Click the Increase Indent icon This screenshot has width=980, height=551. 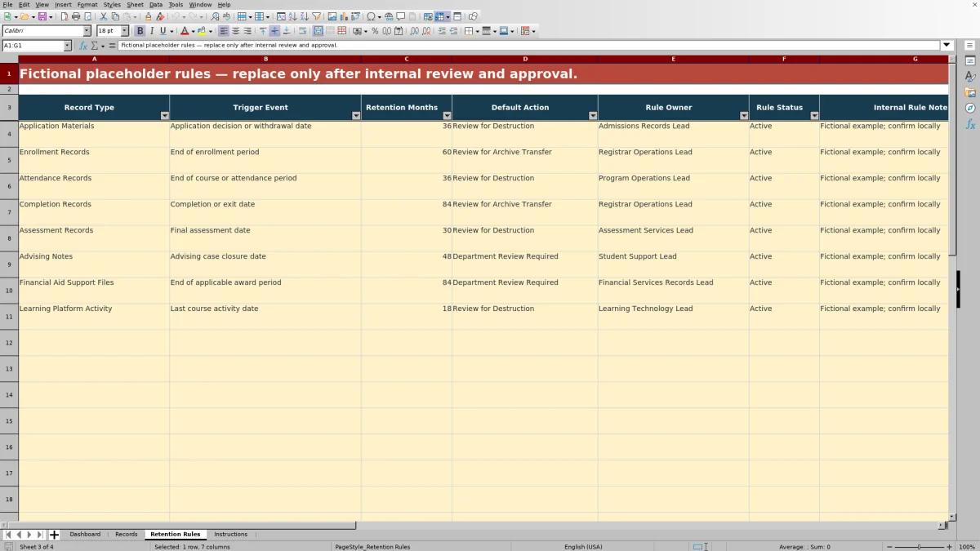coord(442,31)
